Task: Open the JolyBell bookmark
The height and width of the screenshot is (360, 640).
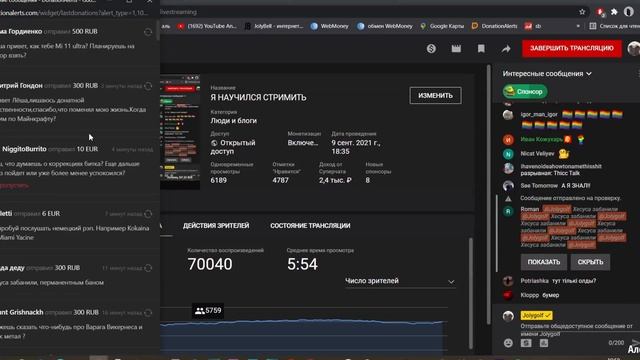Action: coord(274,26)
